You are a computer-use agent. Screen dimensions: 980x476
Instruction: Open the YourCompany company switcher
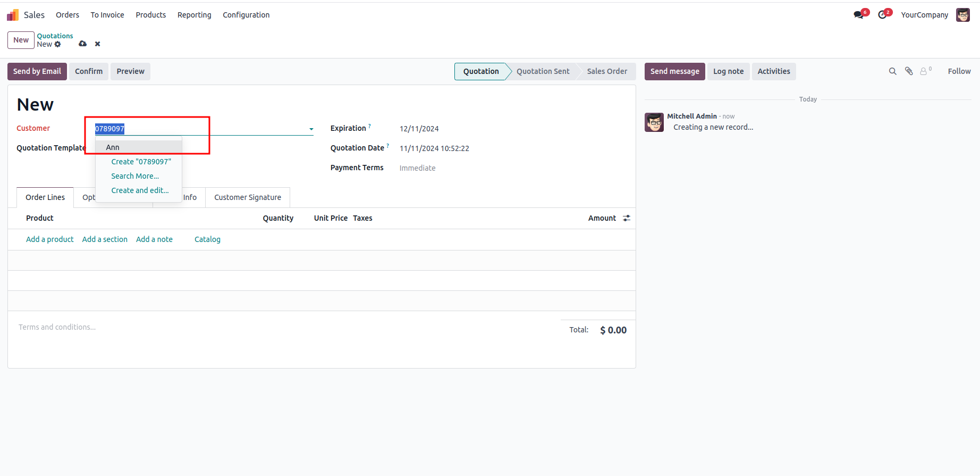(924, 15)
